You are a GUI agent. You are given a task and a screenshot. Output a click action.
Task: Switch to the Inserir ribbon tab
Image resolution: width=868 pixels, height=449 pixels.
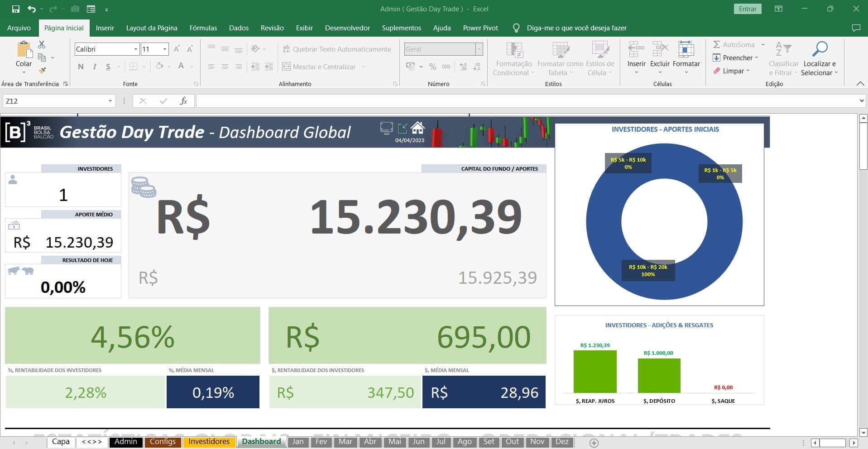tap(105, 28)
